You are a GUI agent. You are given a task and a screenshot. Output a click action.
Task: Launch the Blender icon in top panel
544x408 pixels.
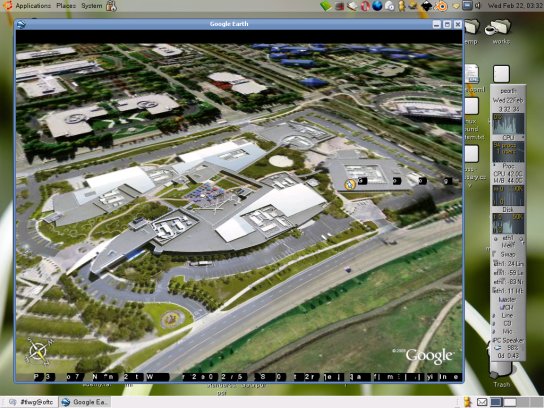click(441, 6)
